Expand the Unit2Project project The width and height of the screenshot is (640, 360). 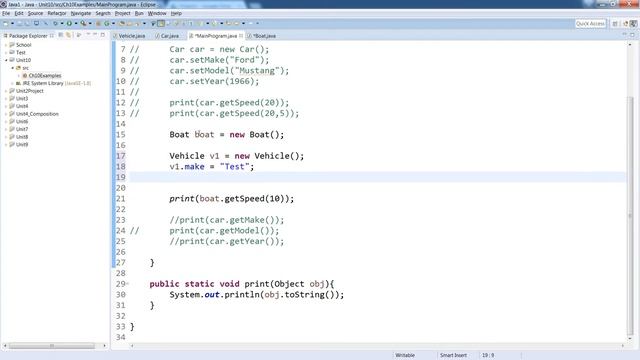(x=6, y=91)
